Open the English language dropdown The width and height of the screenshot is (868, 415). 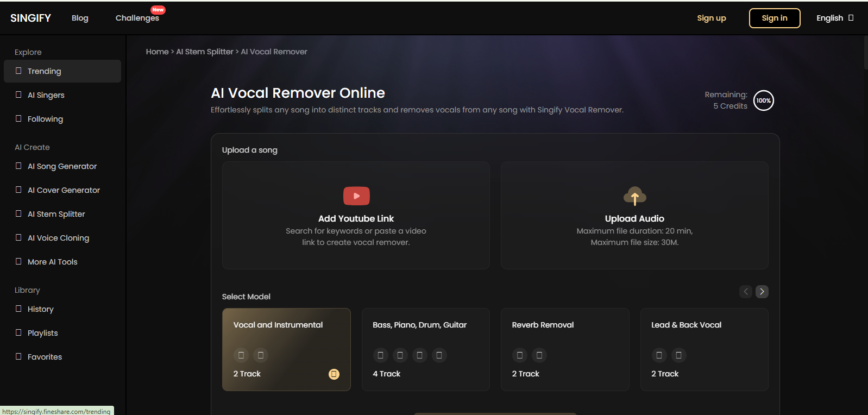835,18
